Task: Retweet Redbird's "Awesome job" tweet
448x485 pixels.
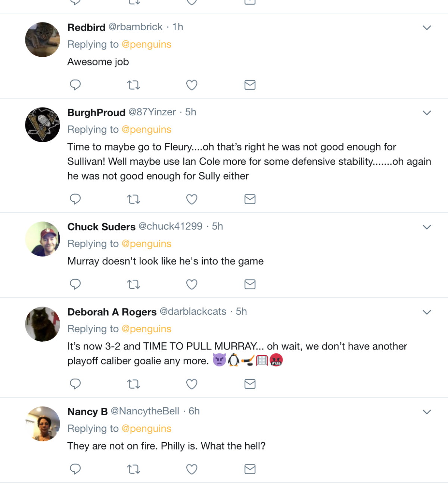Action: (133, 85)
